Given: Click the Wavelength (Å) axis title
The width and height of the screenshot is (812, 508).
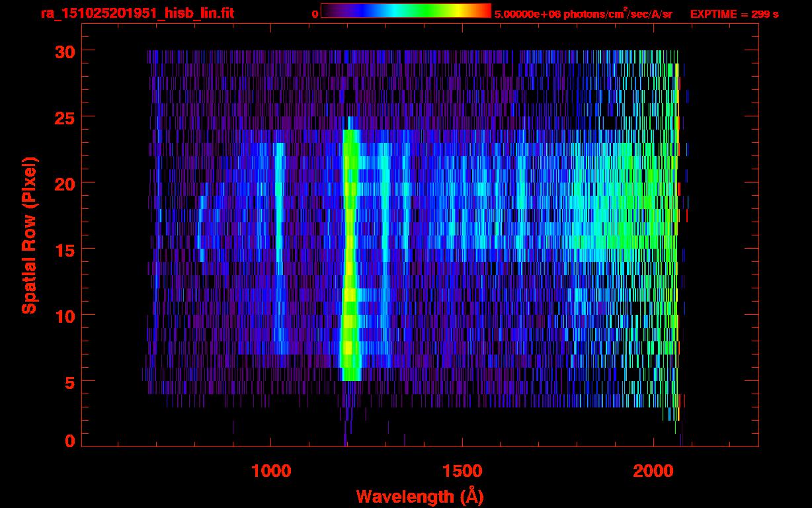Looking at the screenshot, I should 420,495.
